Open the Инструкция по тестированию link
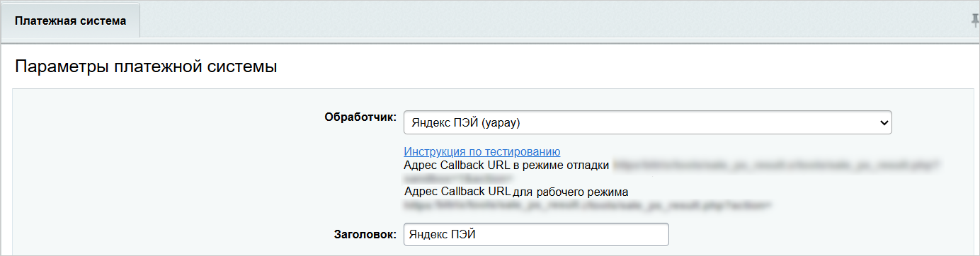The image size is (980, 256). pos(482,151)
